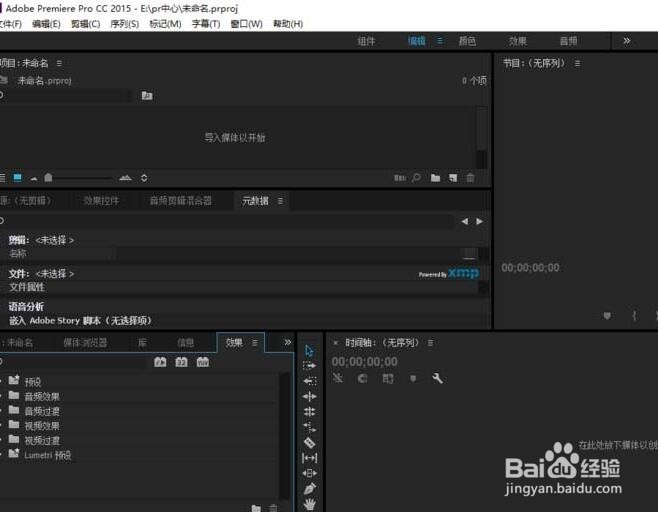Click Find magnifier in project panel
The image size is (658, 512).
pyautogui.click(x=416, y=178)
